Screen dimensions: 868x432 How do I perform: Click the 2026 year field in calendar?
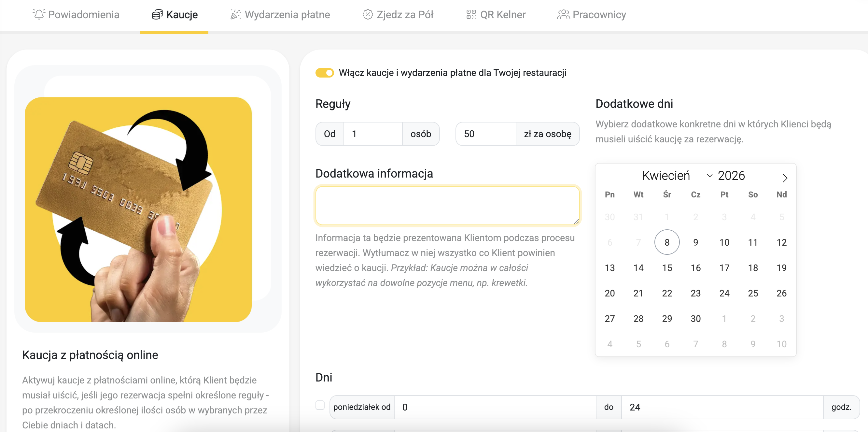tap(731, 176)
